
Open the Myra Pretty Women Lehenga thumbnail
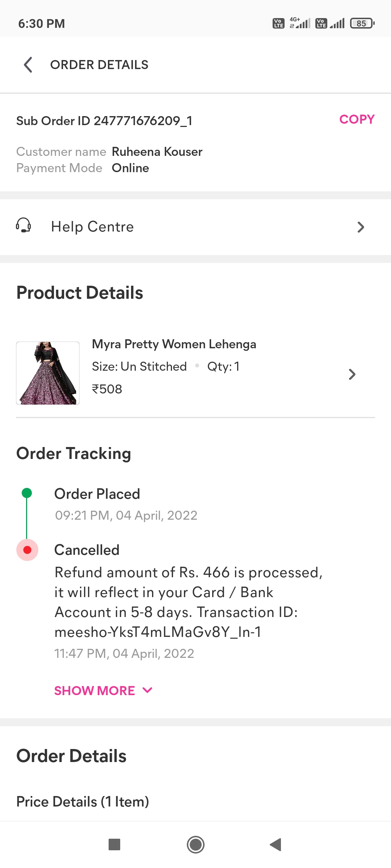[x=48, y=373]
